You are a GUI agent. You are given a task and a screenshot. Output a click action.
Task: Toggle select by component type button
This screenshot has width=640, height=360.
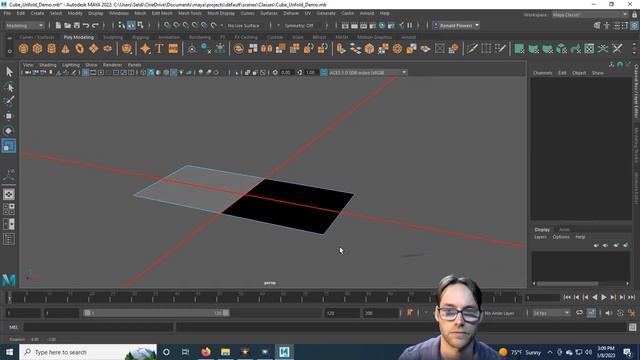point(140,25)
